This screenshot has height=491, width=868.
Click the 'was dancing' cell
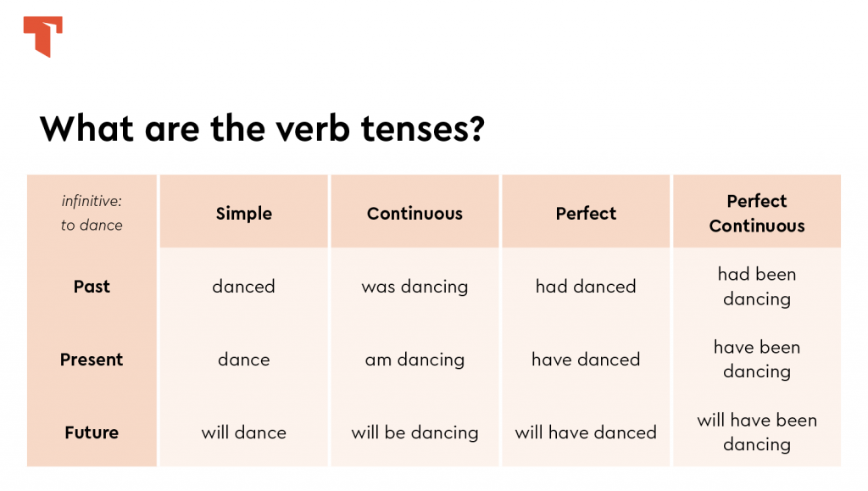click(x=415, y=287)
